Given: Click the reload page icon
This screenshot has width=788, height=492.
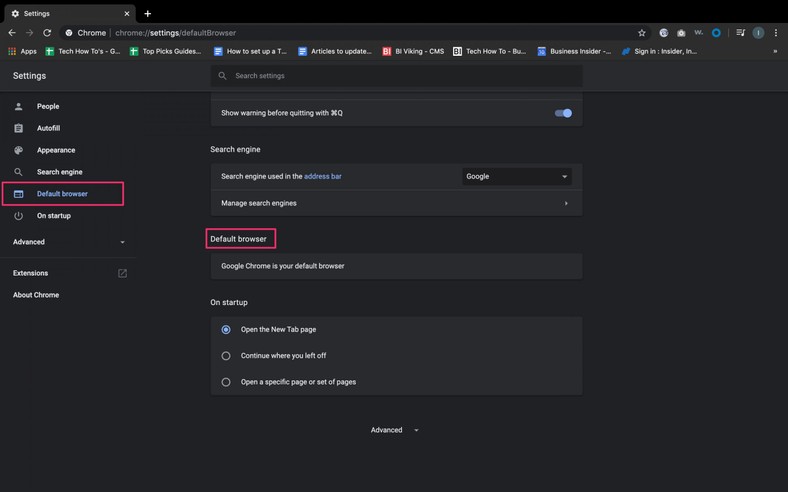Looking at the screenshot, I should (47, 33).
